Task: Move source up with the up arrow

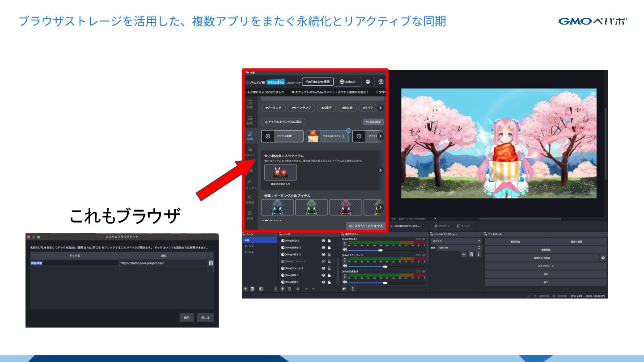Action: click(306, 289)
